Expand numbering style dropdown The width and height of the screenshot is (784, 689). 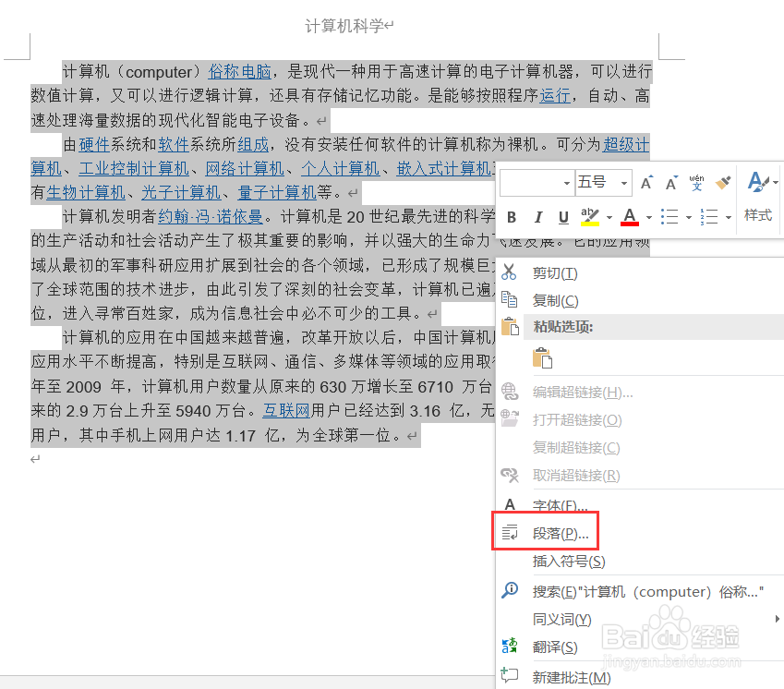pyautogui.click(x=729, y=217)
